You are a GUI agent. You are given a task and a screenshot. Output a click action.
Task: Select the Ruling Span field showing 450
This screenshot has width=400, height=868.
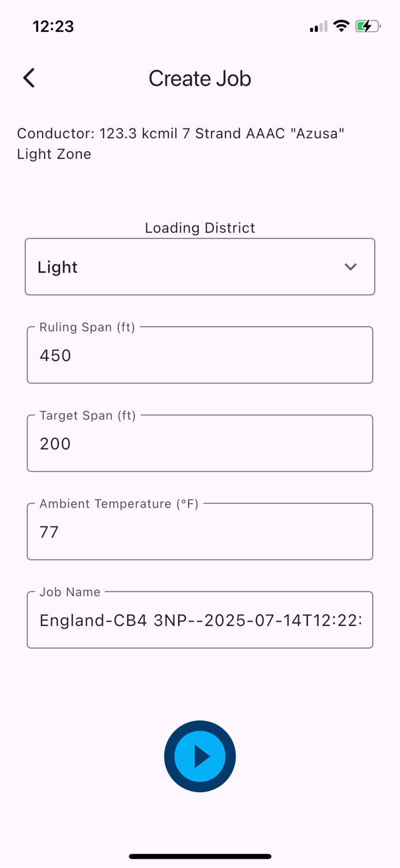pos(199,355)
